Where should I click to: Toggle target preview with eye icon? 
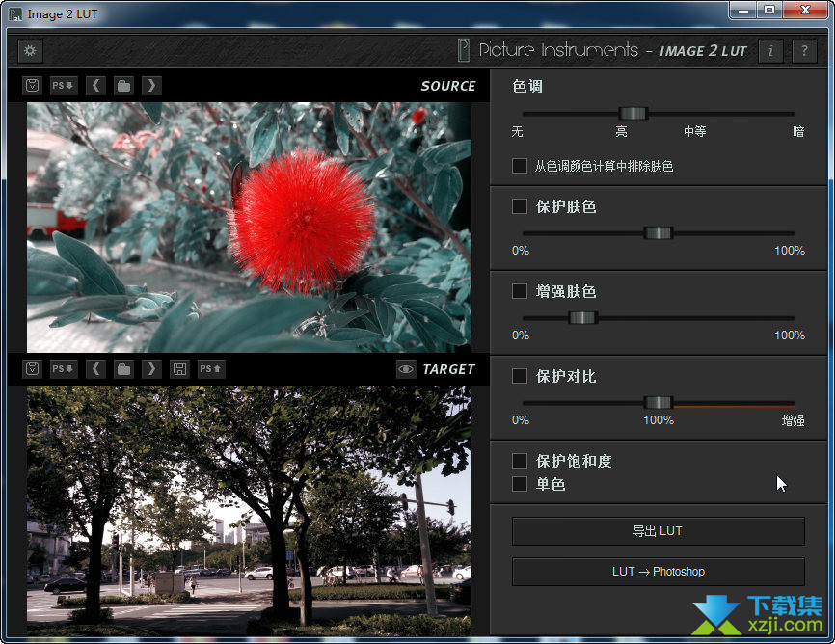406,369
